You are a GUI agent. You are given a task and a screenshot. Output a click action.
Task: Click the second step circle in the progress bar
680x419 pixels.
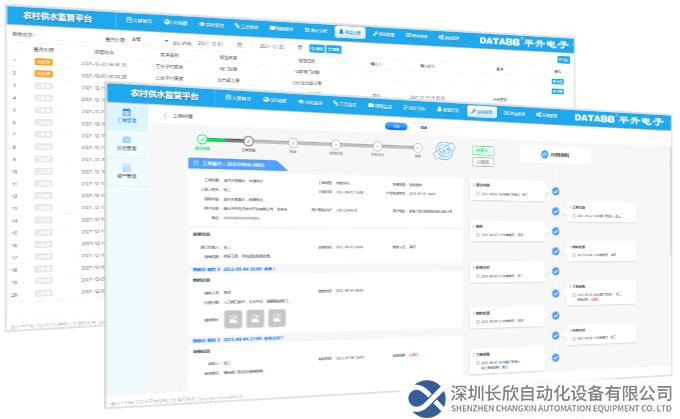tap(249, 142)
